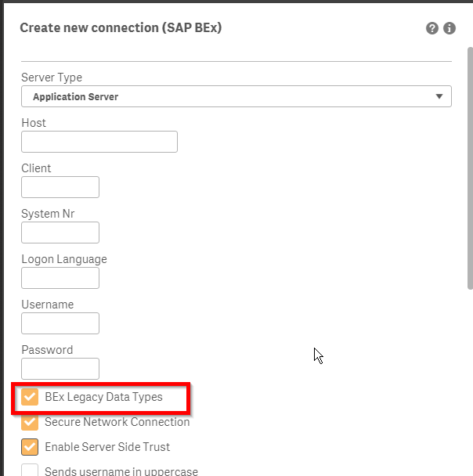Click the Secure Network Connection label
This screenshot has height=476, width=473.
[x=117, y=422]
